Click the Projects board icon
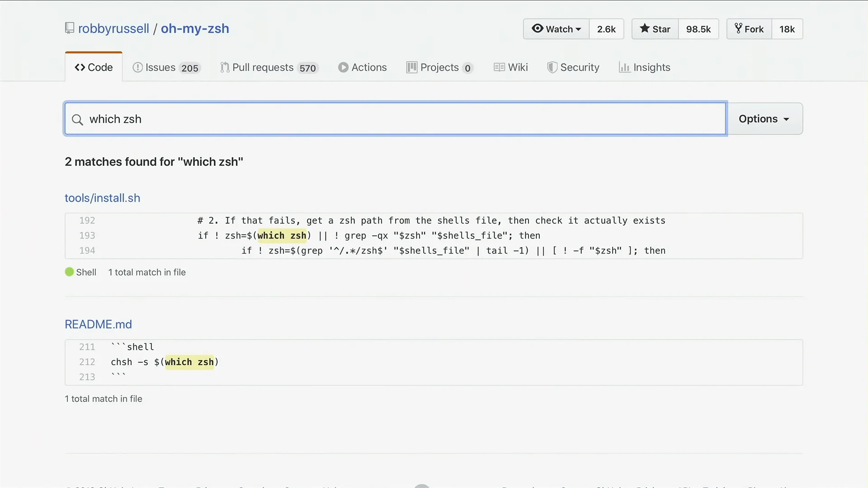868x488 pixels. [411, 67]
